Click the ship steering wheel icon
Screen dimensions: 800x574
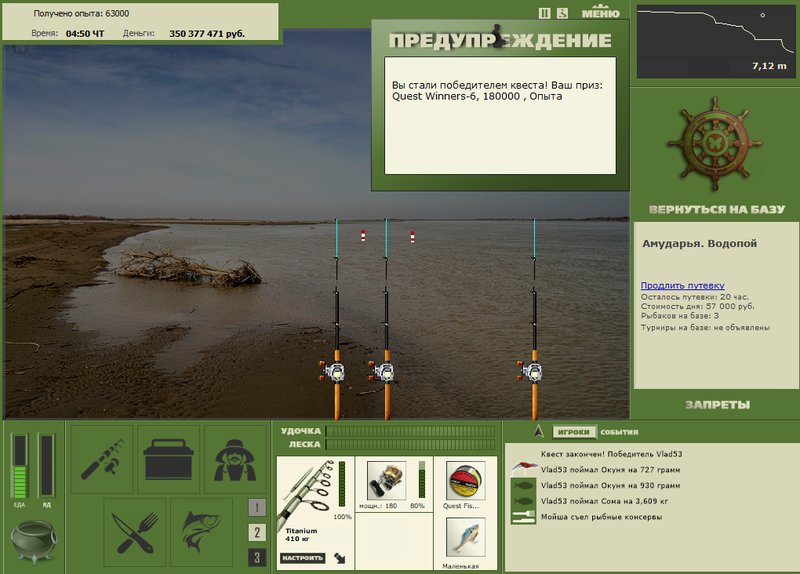714,144
